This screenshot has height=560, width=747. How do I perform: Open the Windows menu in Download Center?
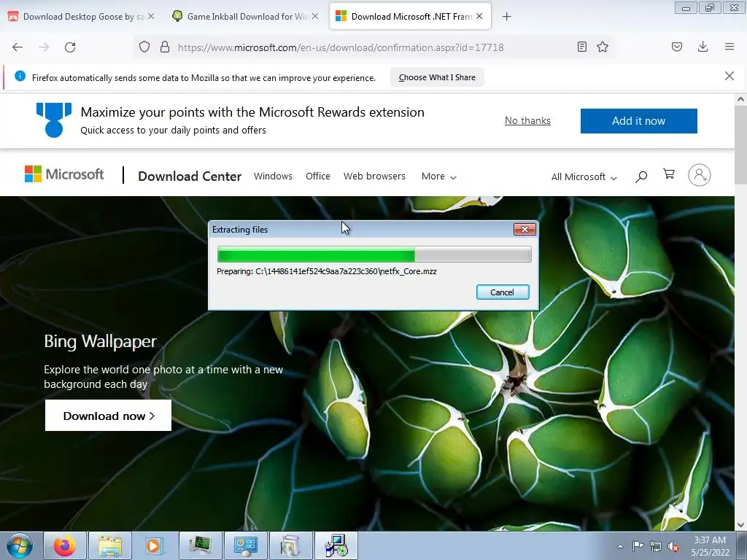[x=273, y=176]
